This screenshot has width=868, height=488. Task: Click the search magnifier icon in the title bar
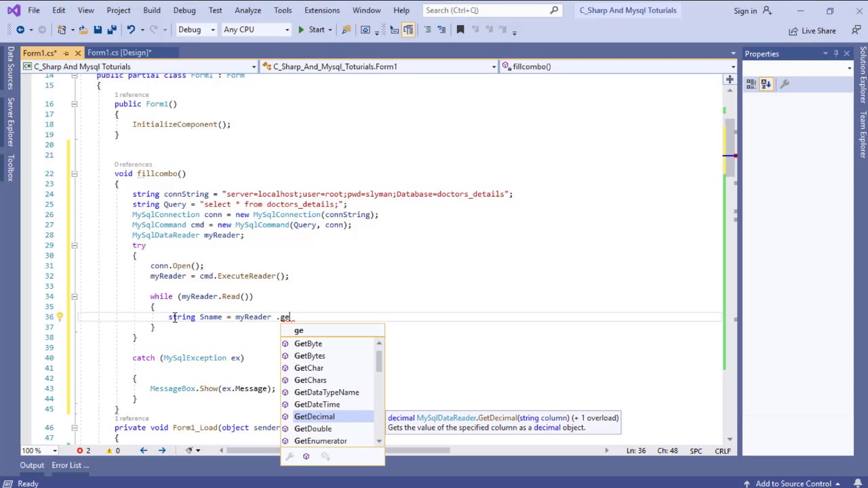click(554, 10)
